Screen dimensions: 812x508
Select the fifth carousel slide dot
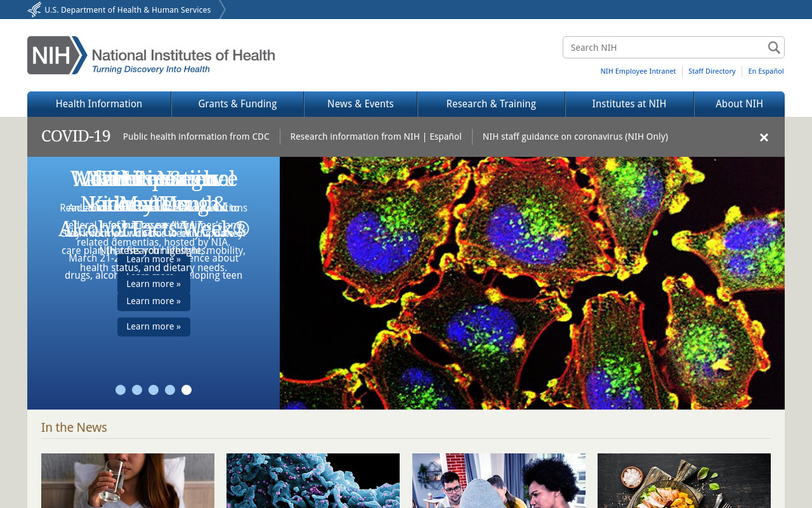tap(187, 390)
